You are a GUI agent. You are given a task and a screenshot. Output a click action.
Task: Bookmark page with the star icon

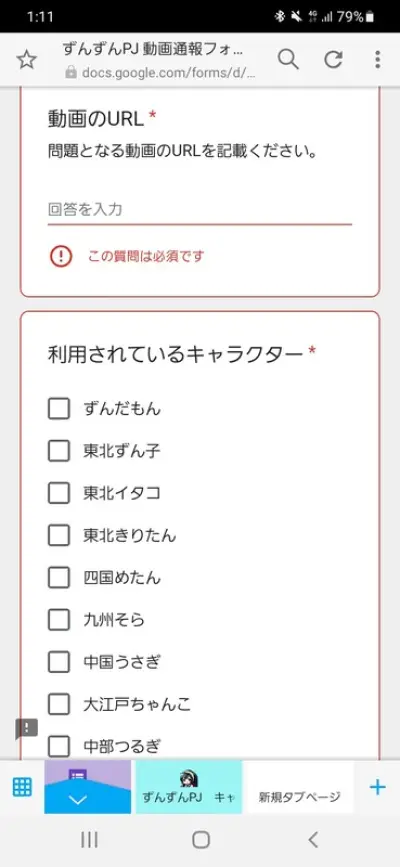(x=26, y=60)
